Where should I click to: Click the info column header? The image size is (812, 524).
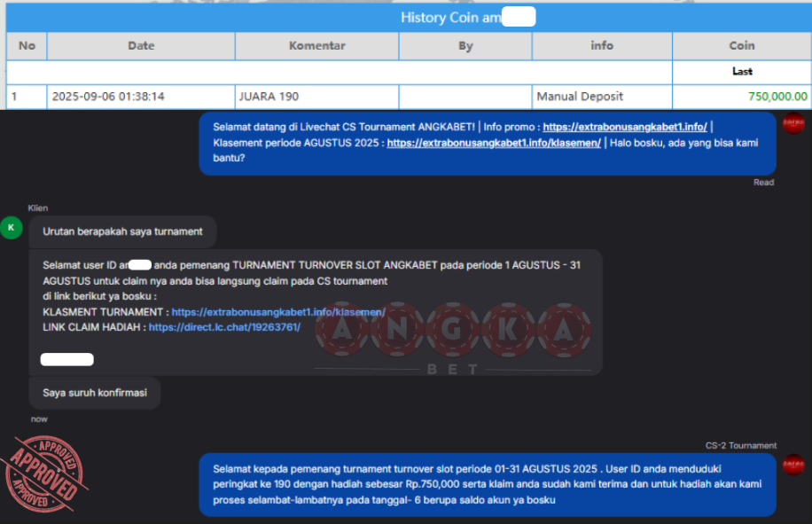tap(602, 46)
